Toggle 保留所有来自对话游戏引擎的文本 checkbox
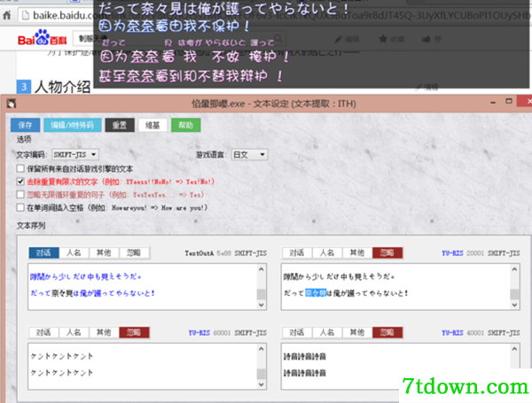 [x=20, y=168]
